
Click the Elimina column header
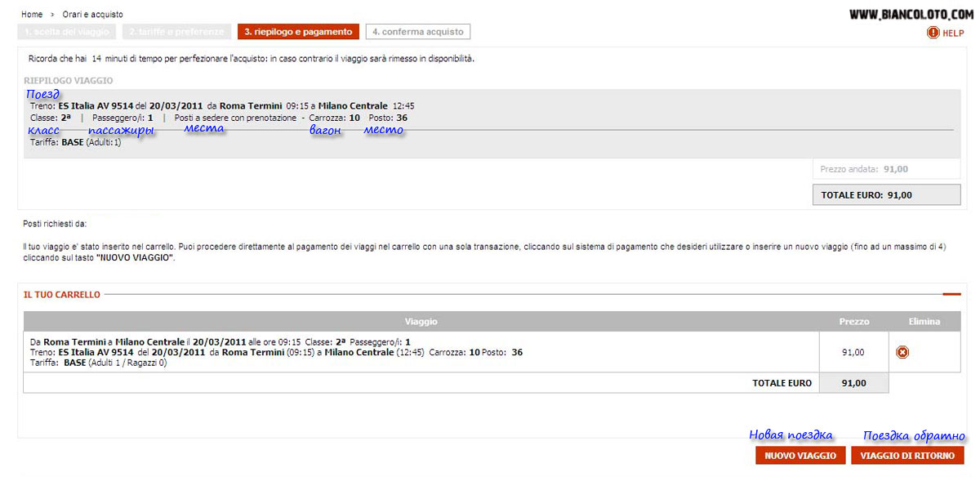tap(924, 322)
